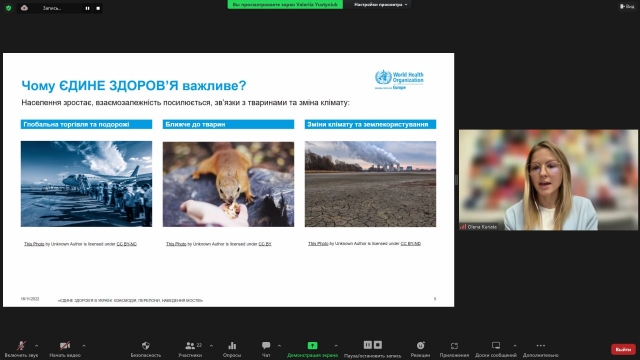The height and width of the screenshot is (360, 640).
Task: Open the Безопасность shield icon
Action: (146, 346)
